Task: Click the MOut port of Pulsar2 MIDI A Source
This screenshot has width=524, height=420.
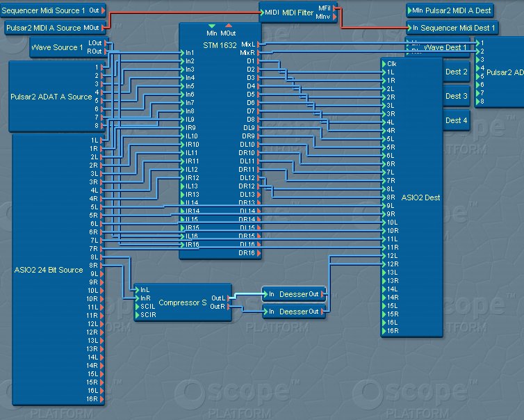Action: 104,28
